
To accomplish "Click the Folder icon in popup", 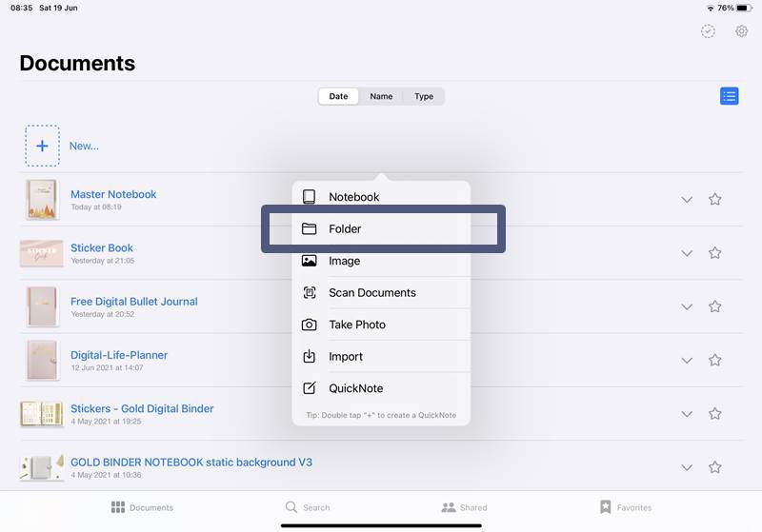I will point(309,228).
